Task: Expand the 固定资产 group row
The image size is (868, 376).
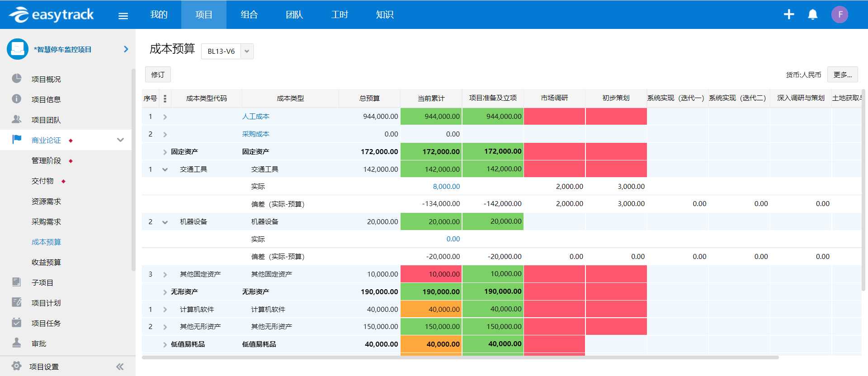Action: pos(165,152)
